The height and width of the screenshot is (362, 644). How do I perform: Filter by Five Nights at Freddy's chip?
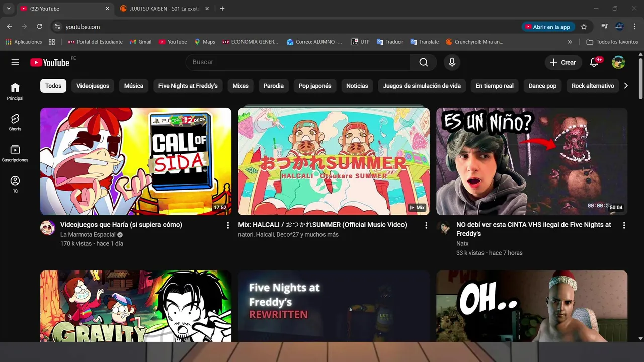(x=188, y=86)
